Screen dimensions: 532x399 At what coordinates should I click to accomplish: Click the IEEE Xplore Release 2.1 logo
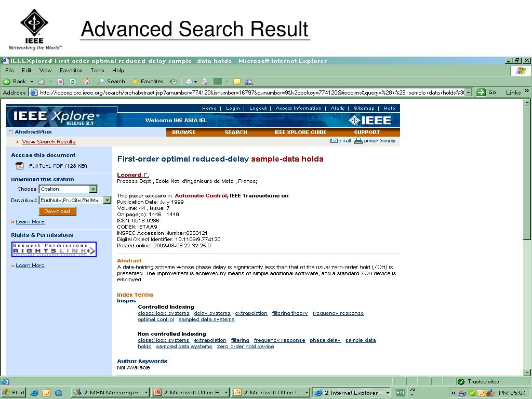coord(56,117)
